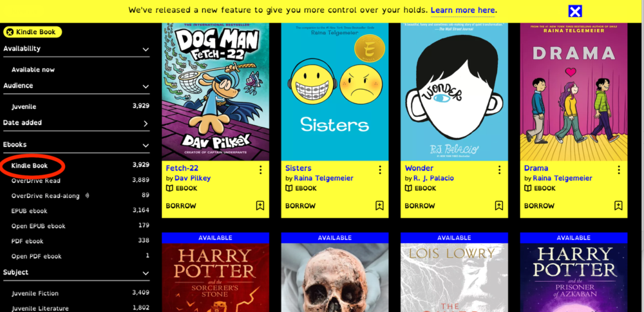Open the three-dot menu for Wonder
The width and height of the screenshot is (644, 312).
click(x=500, y=170)
